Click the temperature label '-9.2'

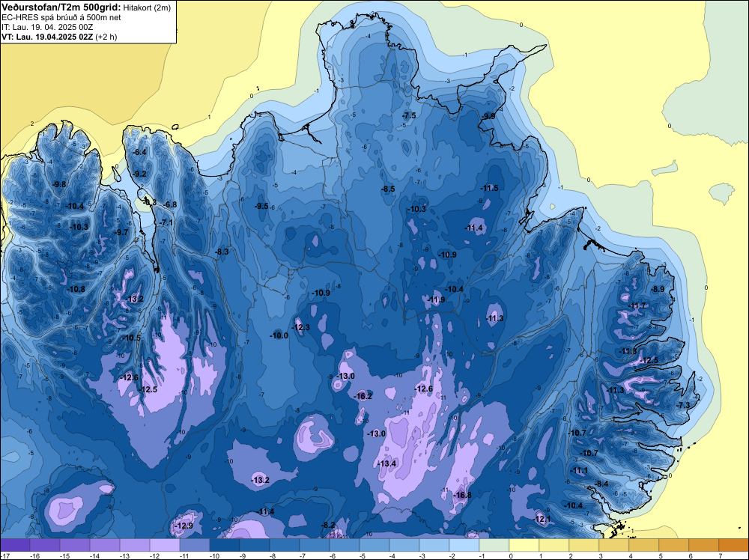coord(139,174)
